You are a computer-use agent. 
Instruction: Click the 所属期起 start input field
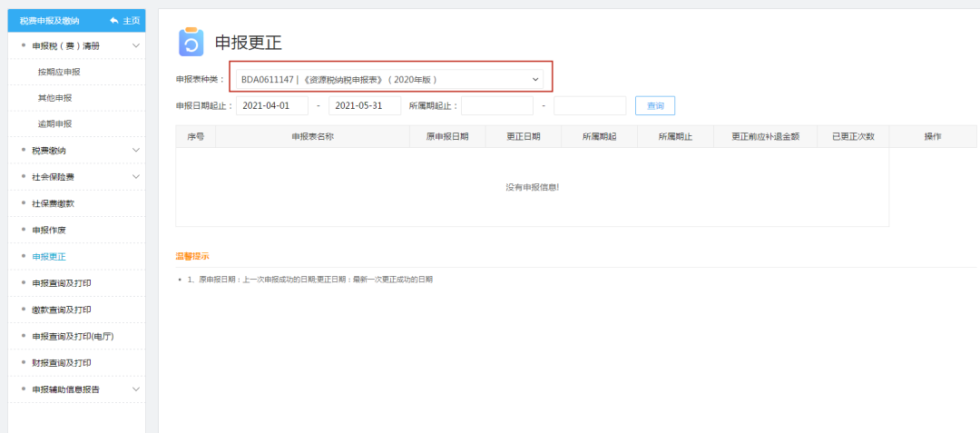[497, 105]
